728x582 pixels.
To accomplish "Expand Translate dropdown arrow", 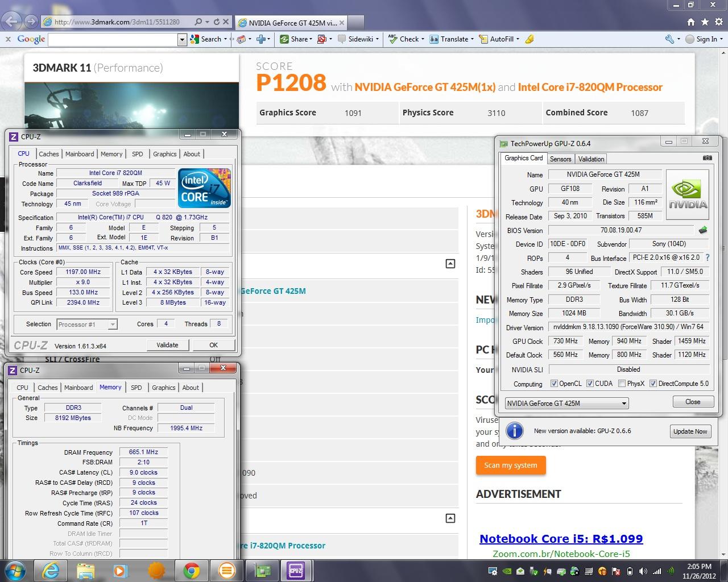I will coord(473,39).
